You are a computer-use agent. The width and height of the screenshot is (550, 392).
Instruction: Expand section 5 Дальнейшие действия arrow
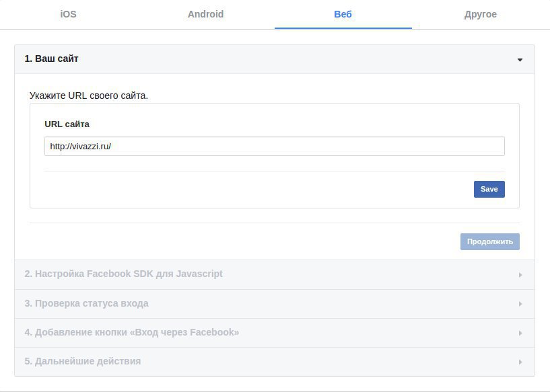(x=520, y=362)
